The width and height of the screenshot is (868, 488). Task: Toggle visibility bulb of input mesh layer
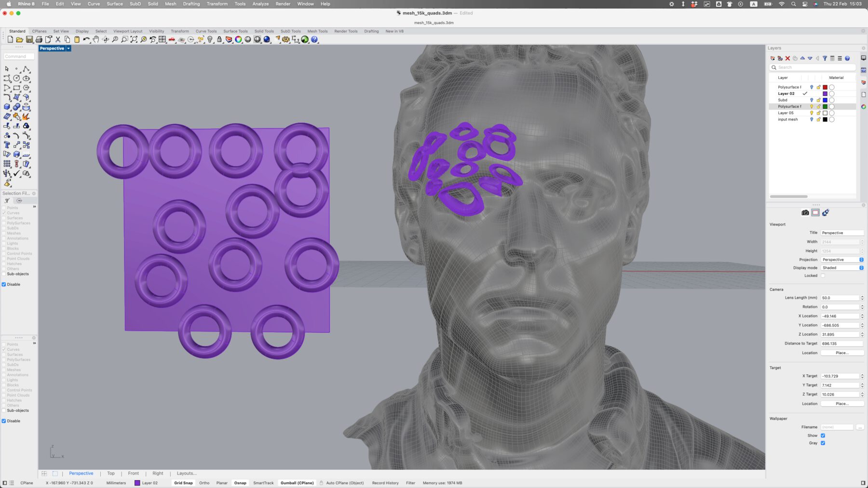[812, 119]
